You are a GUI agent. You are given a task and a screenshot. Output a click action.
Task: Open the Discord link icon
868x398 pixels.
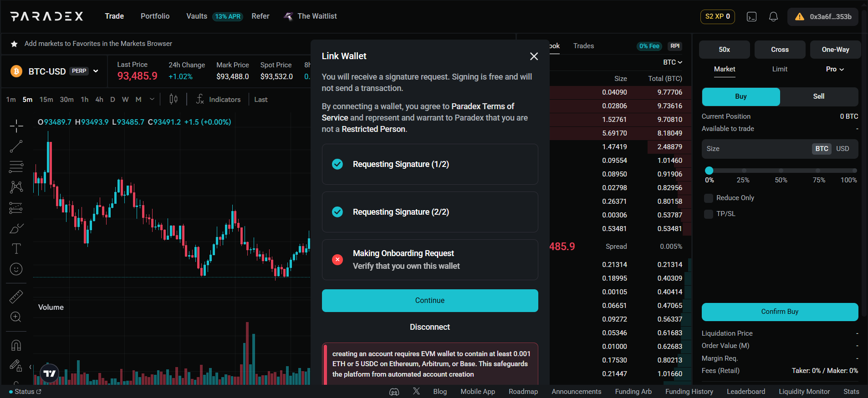point(394,392)
